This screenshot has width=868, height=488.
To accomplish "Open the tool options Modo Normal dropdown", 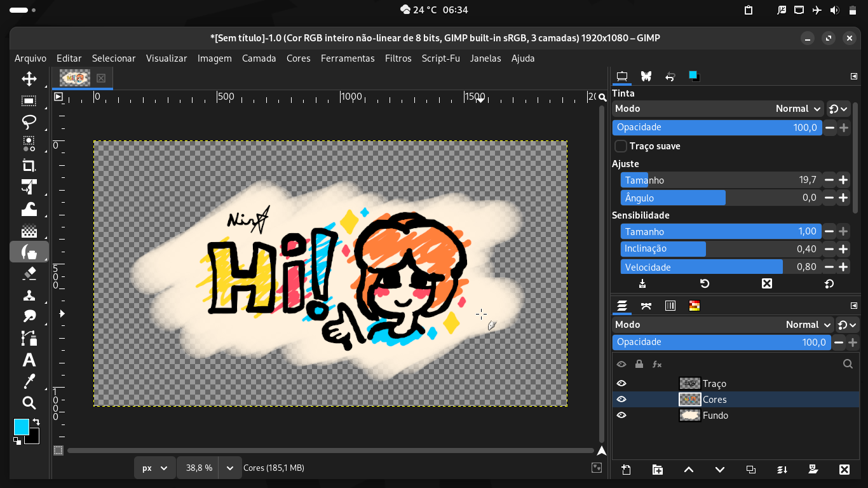I will tap(718, 109).
